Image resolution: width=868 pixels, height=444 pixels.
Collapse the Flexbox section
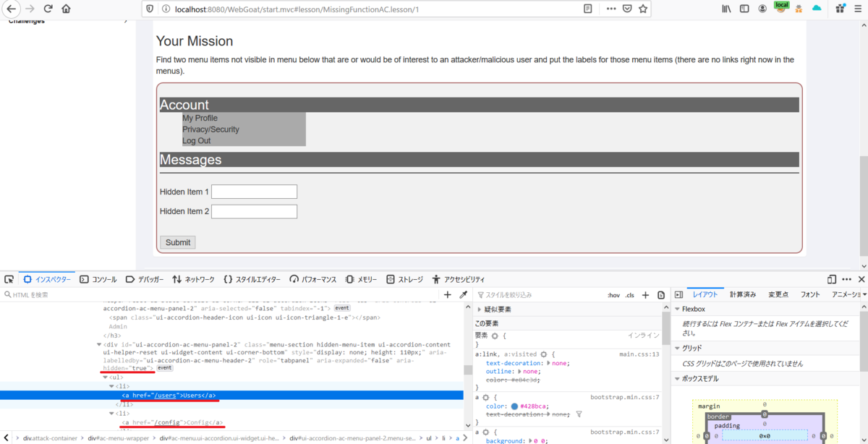[x=677, y=309]
